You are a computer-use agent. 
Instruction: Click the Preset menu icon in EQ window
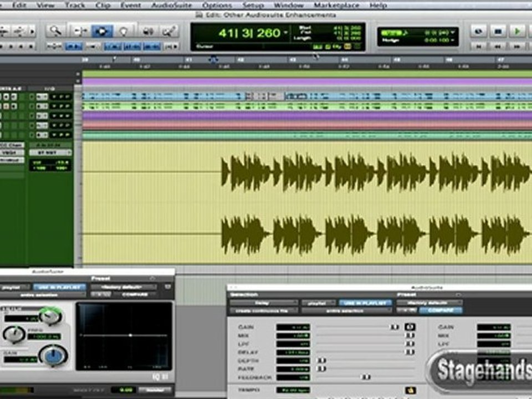pyautogui.click(x=152, y=279)
